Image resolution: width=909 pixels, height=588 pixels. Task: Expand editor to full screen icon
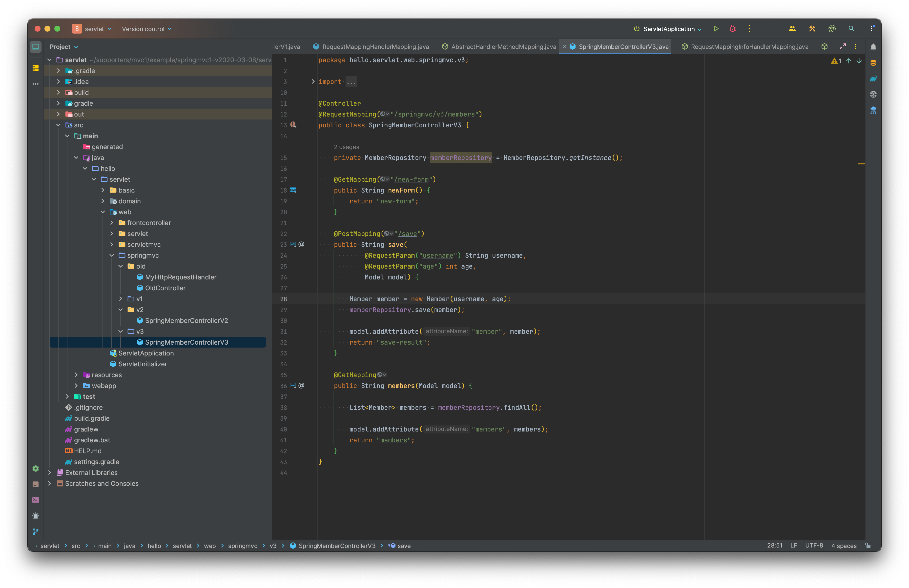(843, 47)
